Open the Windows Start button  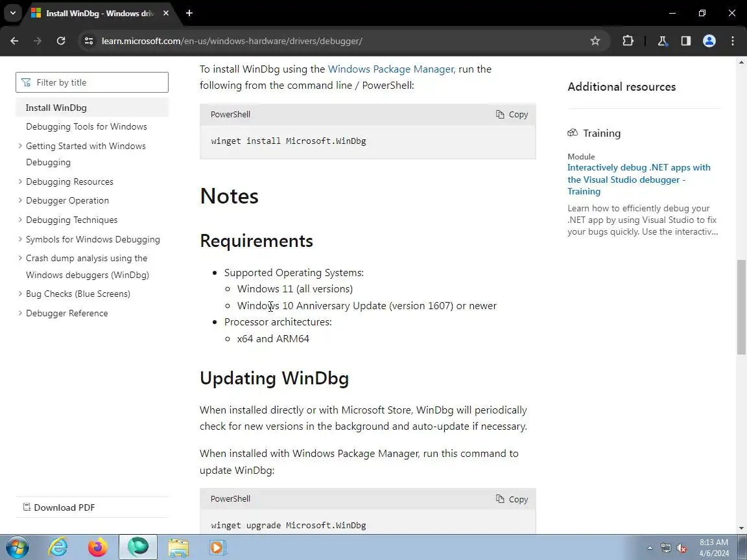18,547
